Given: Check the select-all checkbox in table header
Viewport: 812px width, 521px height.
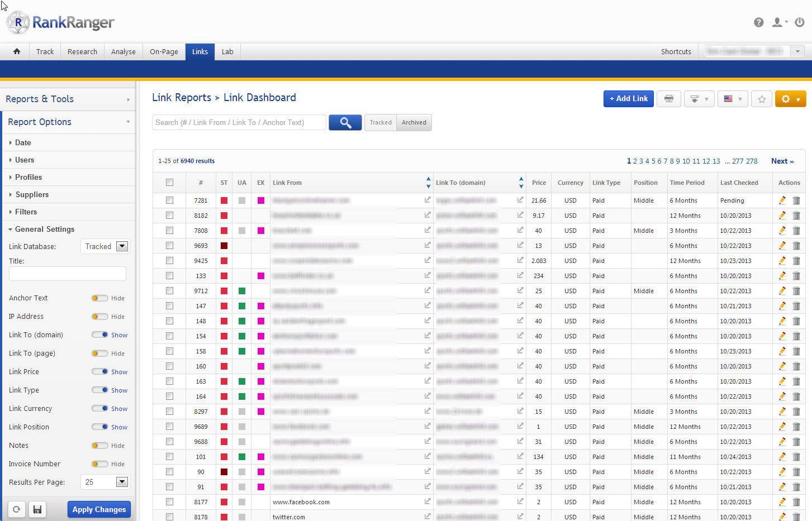Looking at the screenshot, I should coord(169,183).
